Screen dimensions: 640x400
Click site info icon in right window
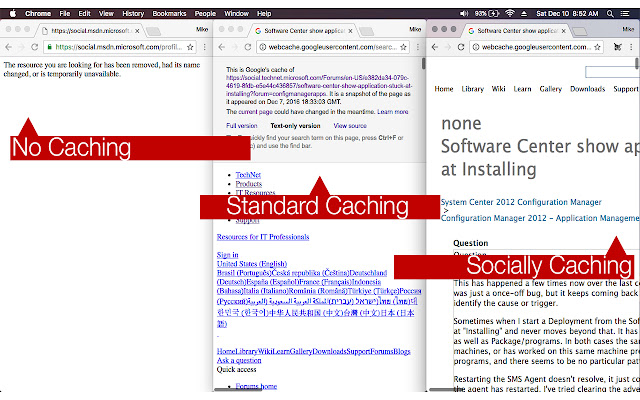(476, 47)
